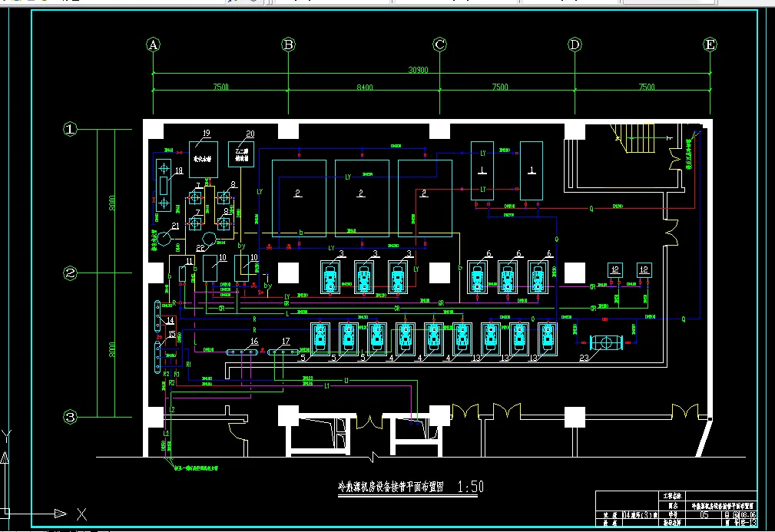
Task: Select the header pipe symbol labeled 16
Action: point(242,352)
